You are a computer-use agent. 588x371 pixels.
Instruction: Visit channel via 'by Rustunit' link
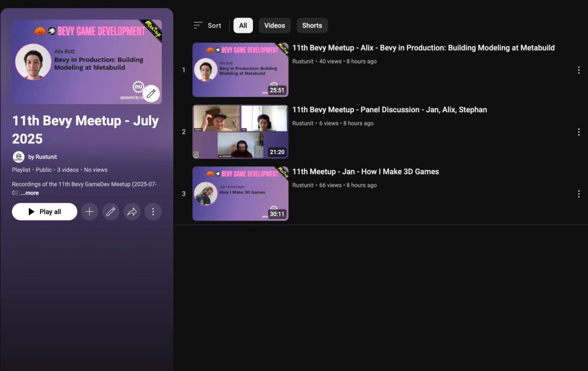click(42, 157)
